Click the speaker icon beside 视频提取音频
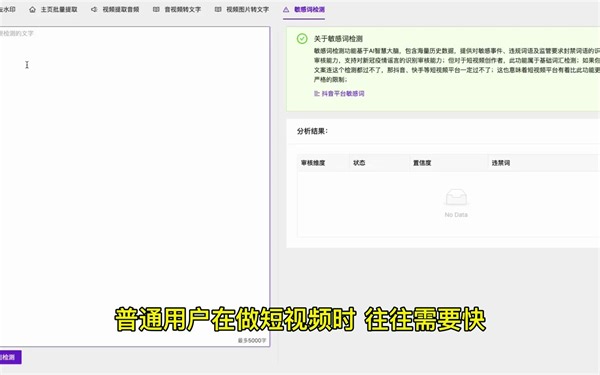This screenshot has width=600, height=375. (94, 10)
